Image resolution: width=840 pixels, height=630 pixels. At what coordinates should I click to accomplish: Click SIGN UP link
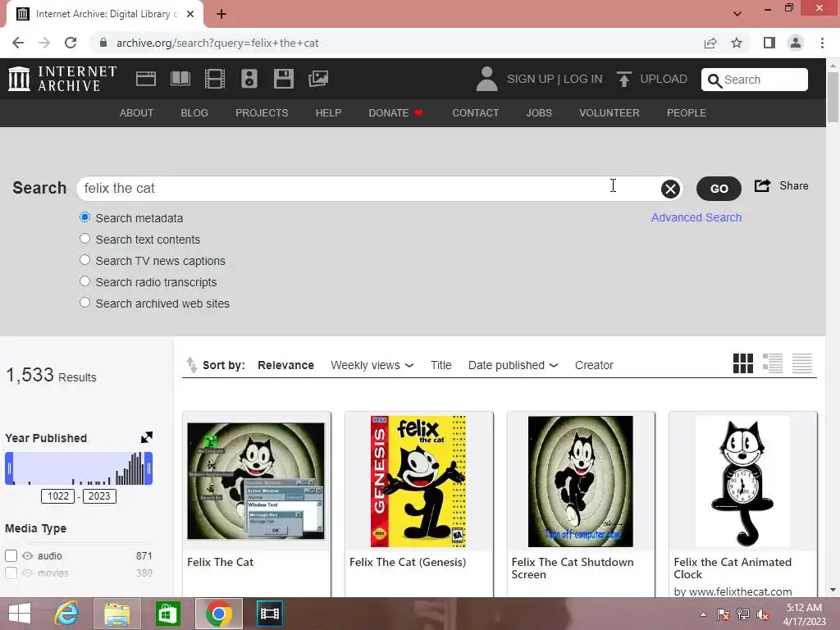531,79
